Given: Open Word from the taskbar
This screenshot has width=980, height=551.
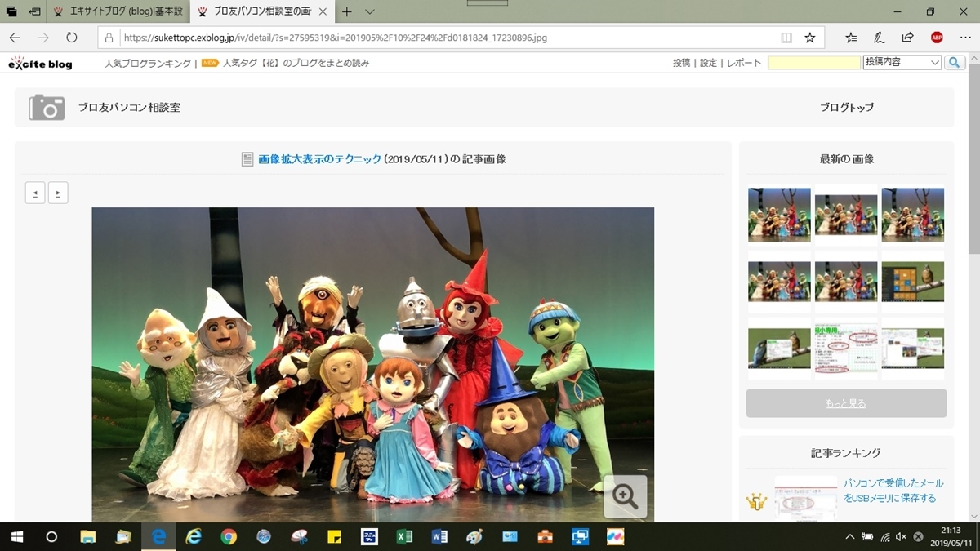Looking at the screenshot, I should tap(439, 537).
